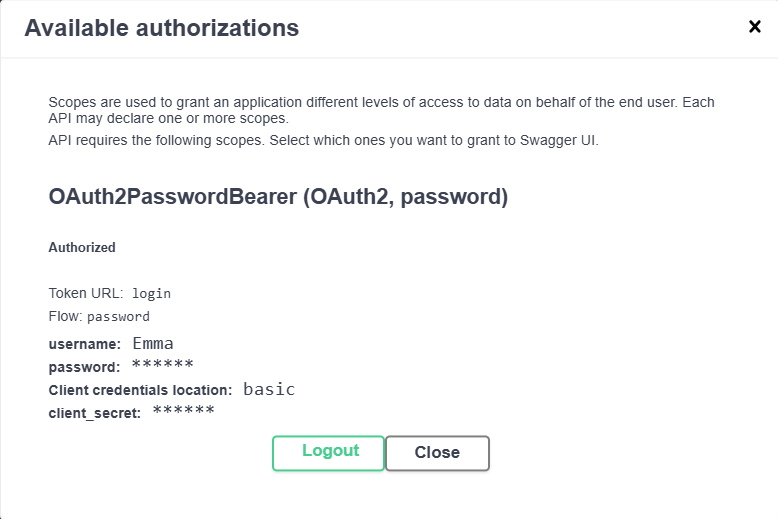Click the 'Authorized' status text
The height and width of the screenshot is (519, 778).
(82, 247)
